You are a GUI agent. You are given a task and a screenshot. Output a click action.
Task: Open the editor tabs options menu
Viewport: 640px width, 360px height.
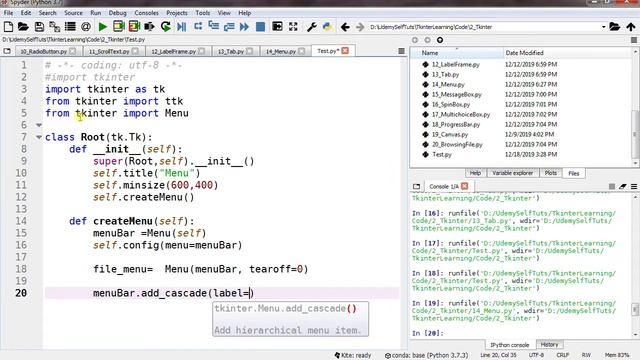401,51
